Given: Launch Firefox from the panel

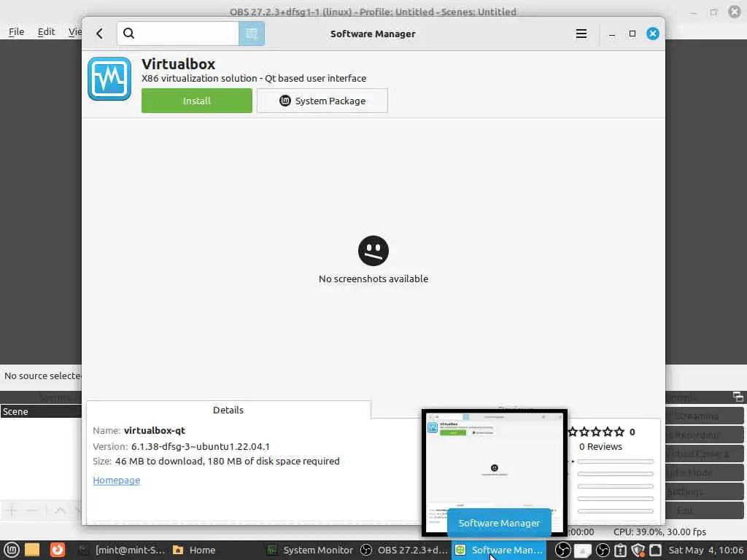Looking at the screenshot, I should (57, 550).
